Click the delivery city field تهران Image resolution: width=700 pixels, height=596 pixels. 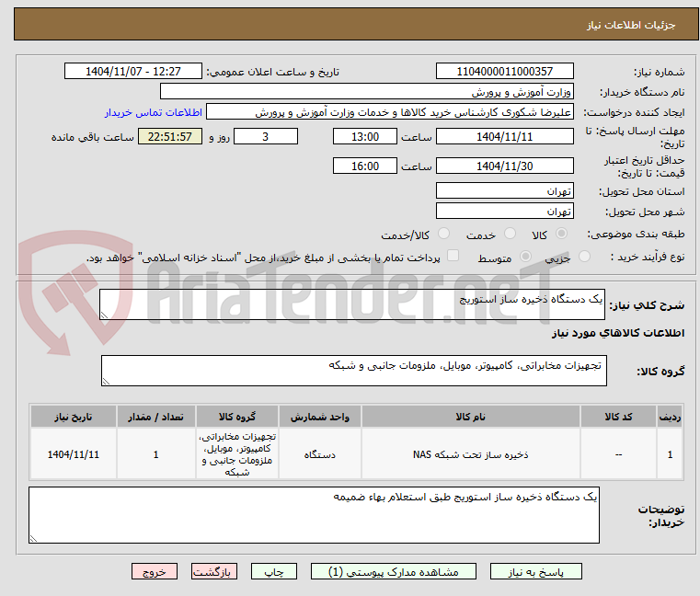coord(504,211)
